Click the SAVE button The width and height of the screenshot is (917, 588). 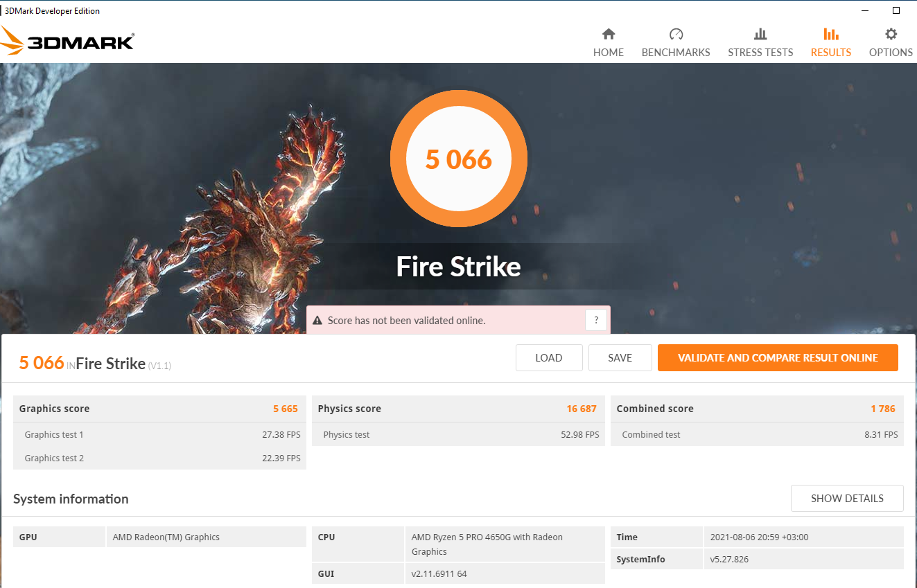tap(620, 358)
